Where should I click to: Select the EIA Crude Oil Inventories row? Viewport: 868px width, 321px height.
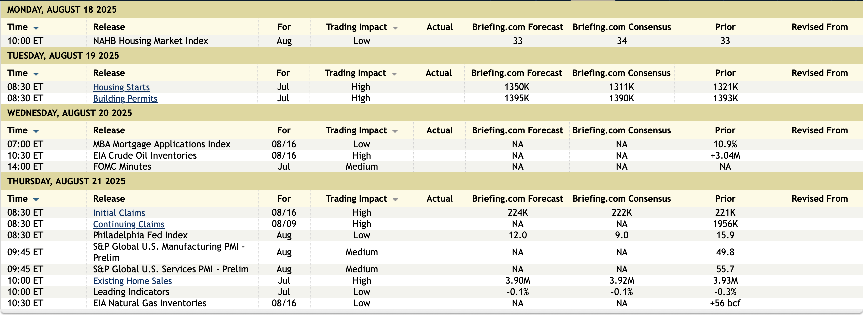pos(145,156)
